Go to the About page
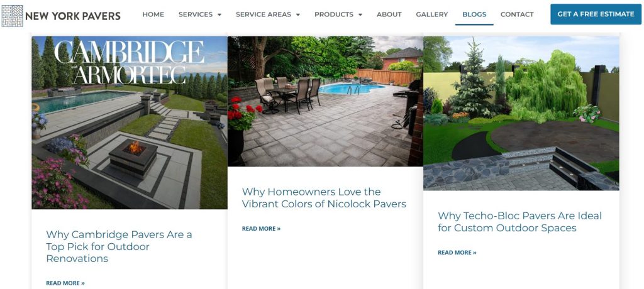This screenshot has width=644, height=289. pyautogui.click(x=389, y=14)
